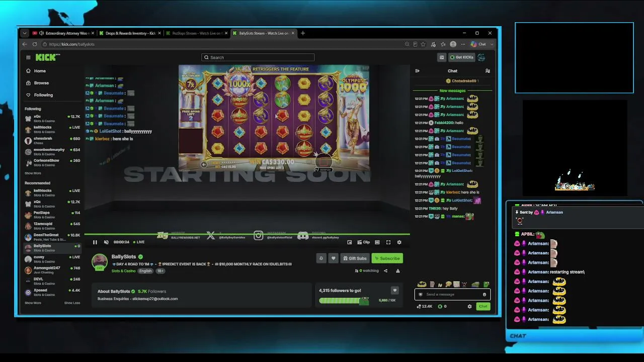Share the stream via share icon
644x362 pixels.
[385, 271]
